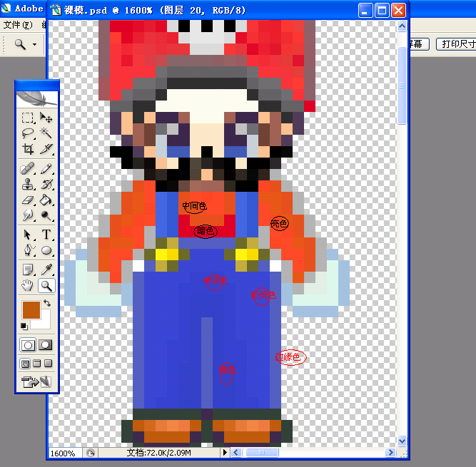The image size is (476, 467).
Task: Maximize the 裸模.psd document window
Action: click(382, 11)
